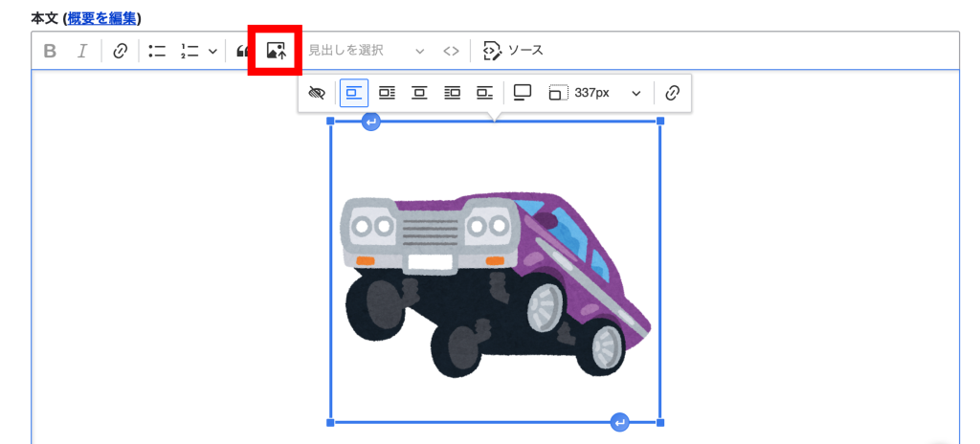
Task: Insert a block quote
Action: click(244, 52)
